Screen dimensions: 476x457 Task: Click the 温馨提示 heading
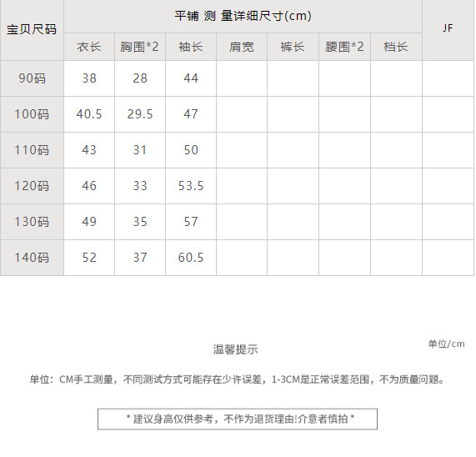(236, 349)
